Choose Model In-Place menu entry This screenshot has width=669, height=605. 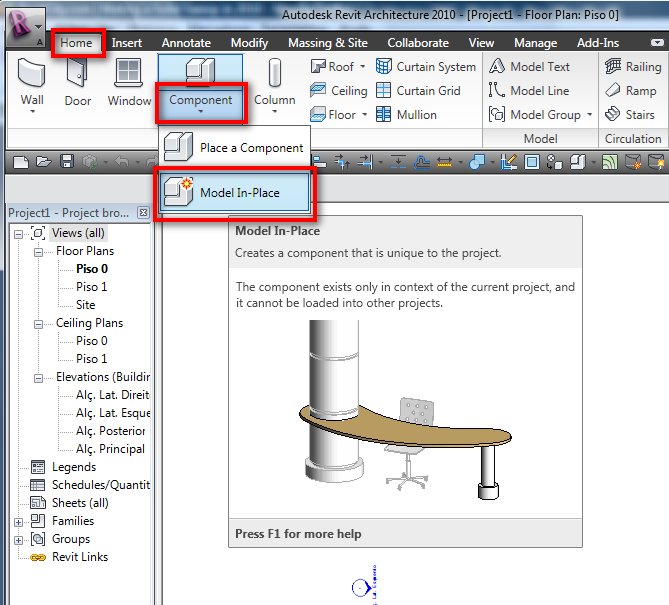click(x=234, y=192)
